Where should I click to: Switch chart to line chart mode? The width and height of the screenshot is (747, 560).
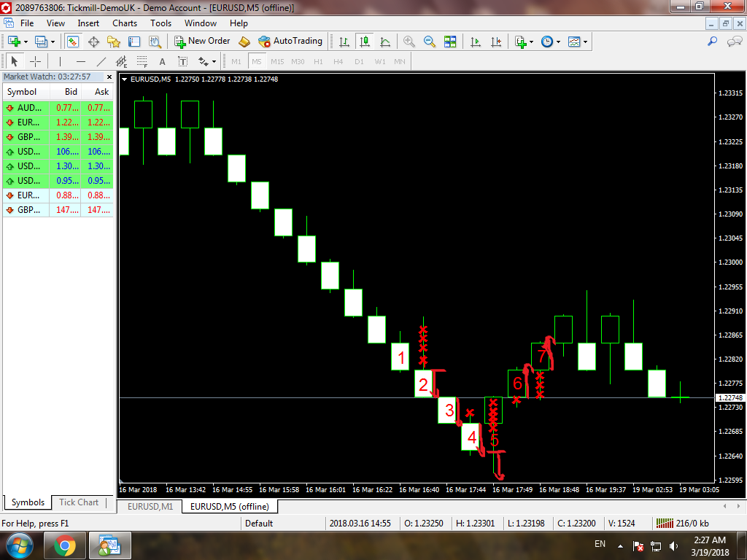coord(385,42)
